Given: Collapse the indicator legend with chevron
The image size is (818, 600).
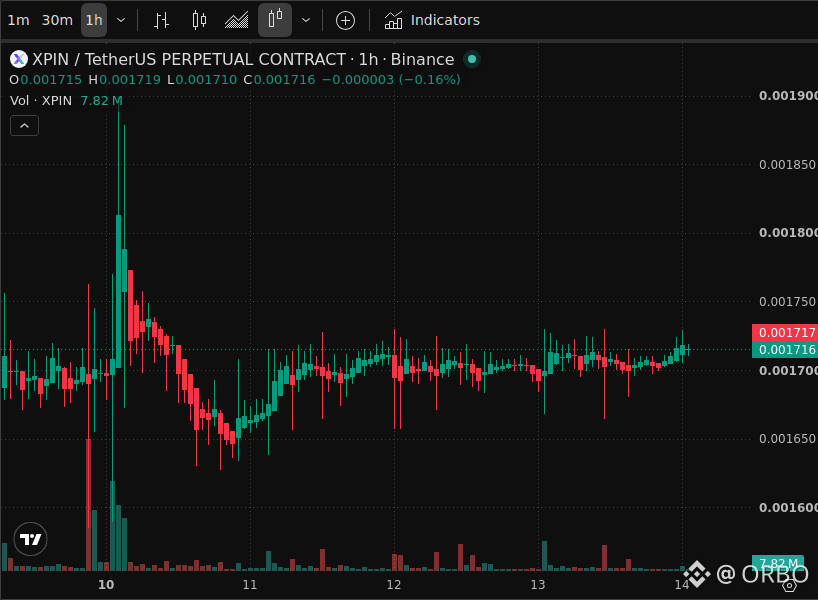Looking at the screenshot, I should pos(25,125).
